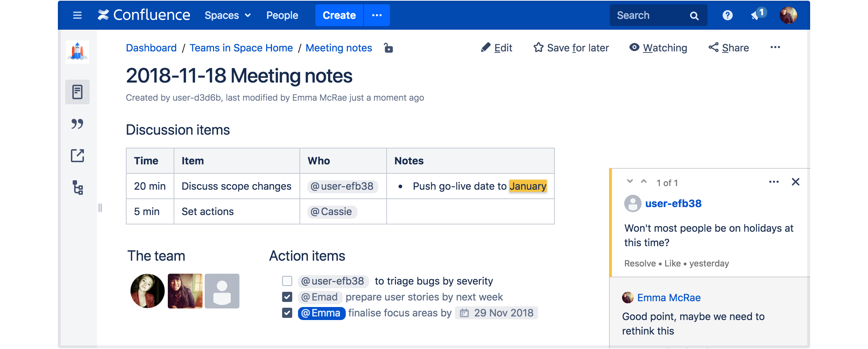The height and width of the screenshot is (349, 868).
Task: Open the help question mark menu
Action: (727, 15)
